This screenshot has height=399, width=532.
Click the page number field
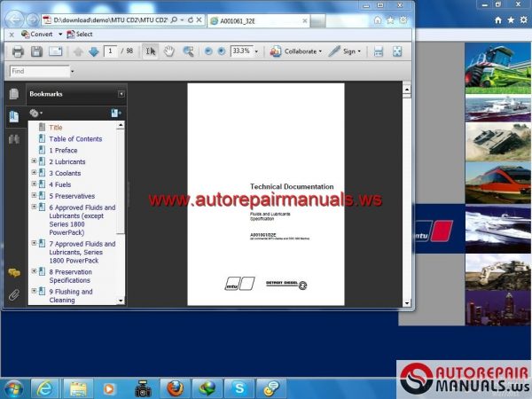click(x=110, y=51)
